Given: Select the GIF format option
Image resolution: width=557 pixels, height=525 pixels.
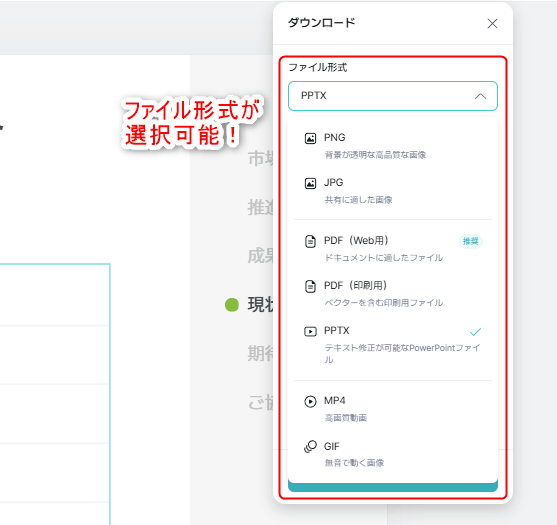Looking at the screenshot, I should click(x=393, y=454).
